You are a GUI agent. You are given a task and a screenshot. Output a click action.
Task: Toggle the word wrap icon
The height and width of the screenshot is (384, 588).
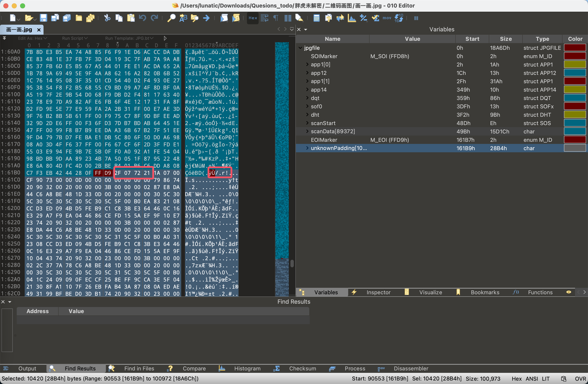point(264,18)
